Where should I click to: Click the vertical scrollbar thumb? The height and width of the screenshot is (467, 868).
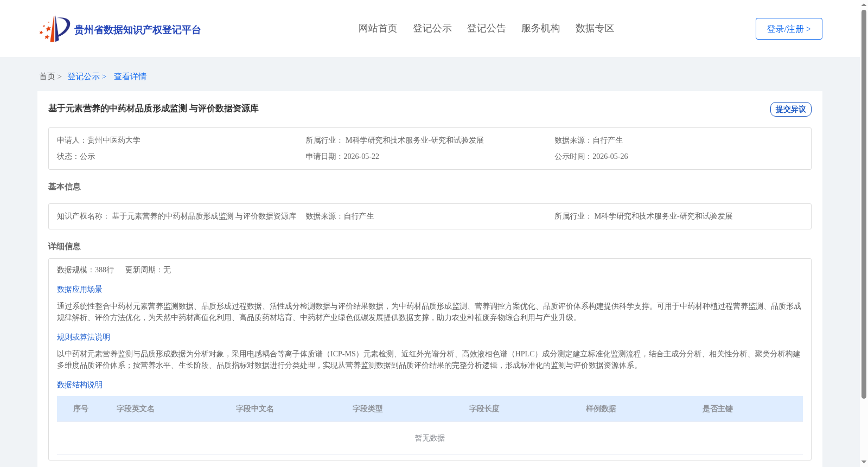click(864, 204)
